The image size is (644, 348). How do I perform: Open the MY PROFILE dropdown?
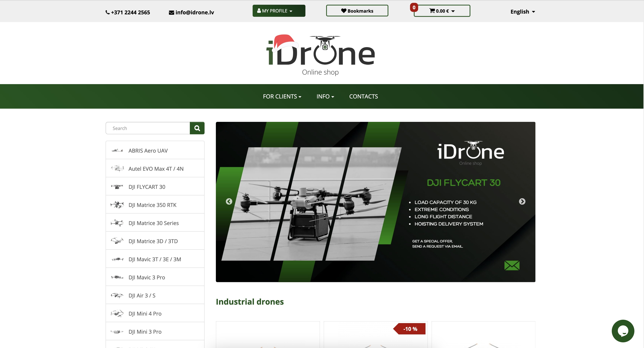pyautogui.click(x=279, y=11)
